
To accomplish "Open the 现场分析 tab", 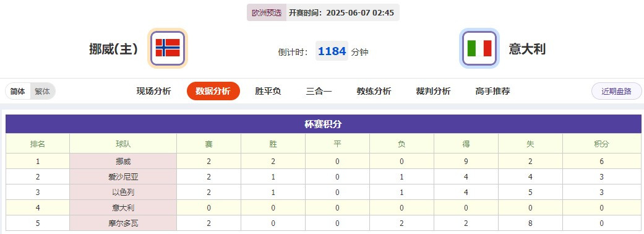I will (x=153, y=91).
